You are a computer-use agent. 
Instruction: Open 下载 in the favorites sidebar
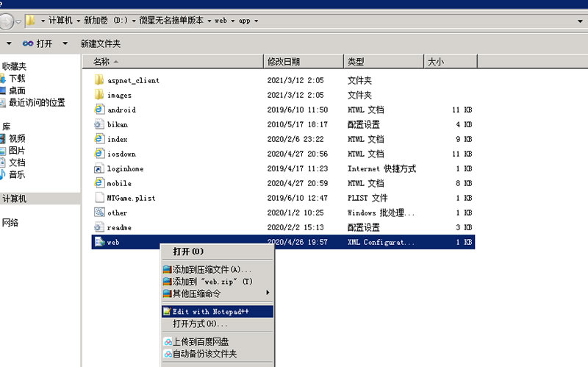[x=17, y=79]
